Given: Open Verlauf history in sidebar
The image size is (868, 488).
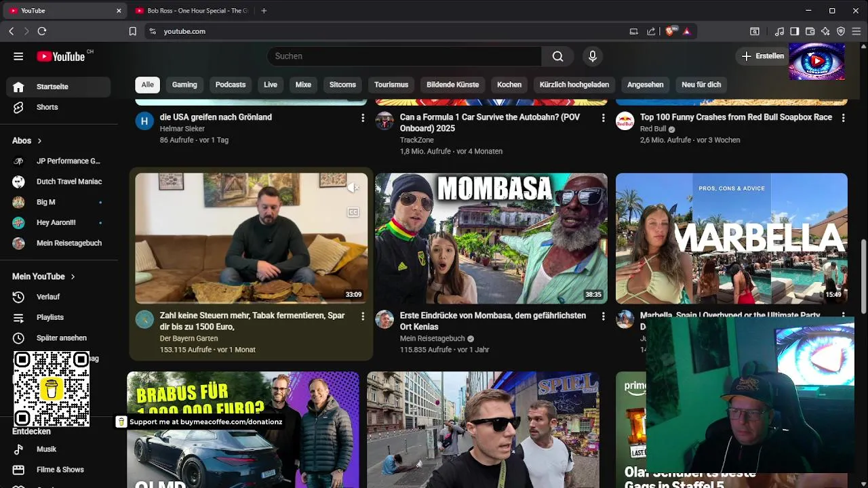Looking at the screenshot, I should [x=58, y=297].
